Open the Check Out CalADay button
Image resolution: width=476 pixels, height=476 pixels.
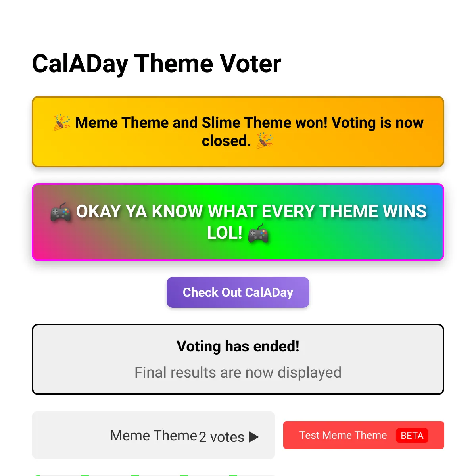(x=238, y=292)
